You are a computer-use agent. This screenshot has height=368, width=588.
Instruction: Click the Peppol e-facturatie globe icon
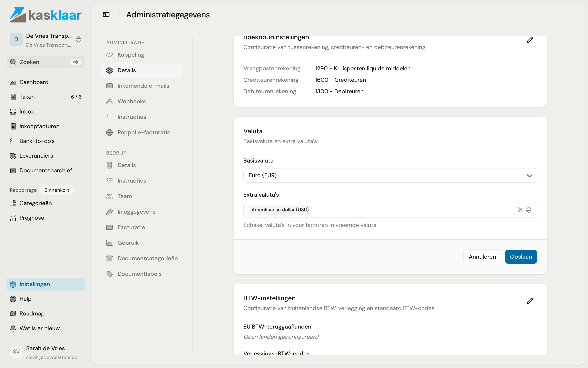click(109, 132)
